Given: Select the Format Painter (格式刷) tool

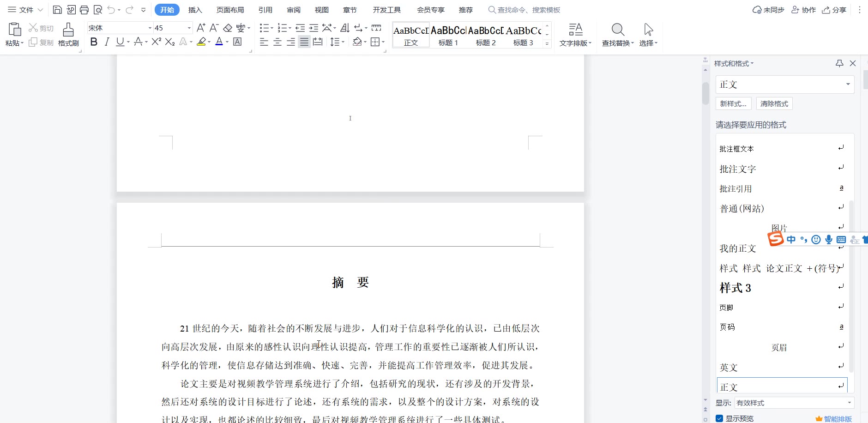Looking at the screenshot, I should pyautogui.click(x=68, y=35).
